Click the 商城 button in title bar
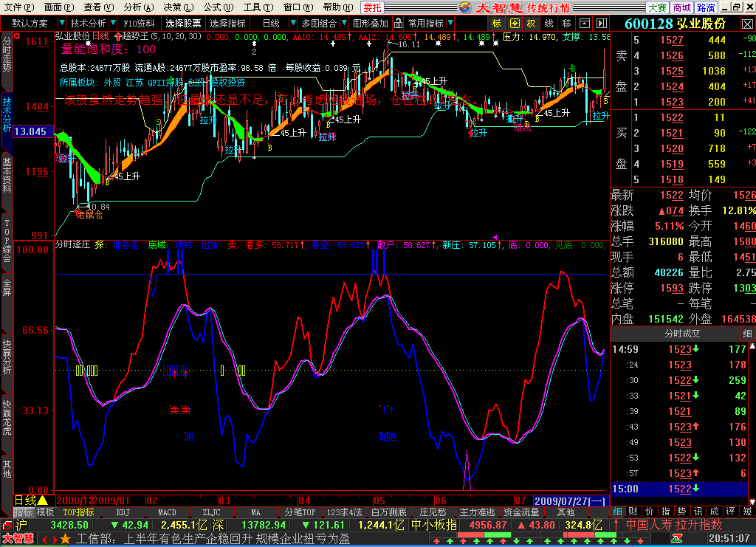 (x=681, y=7)
